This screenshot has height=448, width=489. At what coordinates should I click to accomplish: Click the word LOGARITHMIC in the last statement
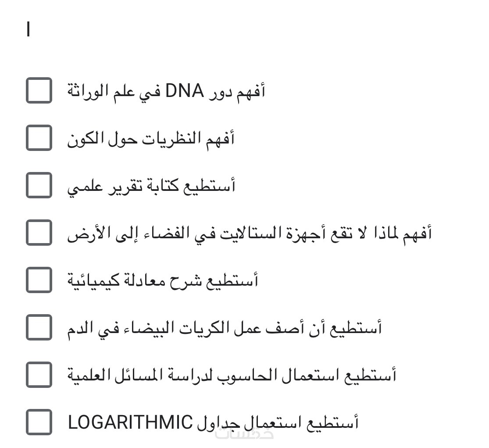coord(130,423)
